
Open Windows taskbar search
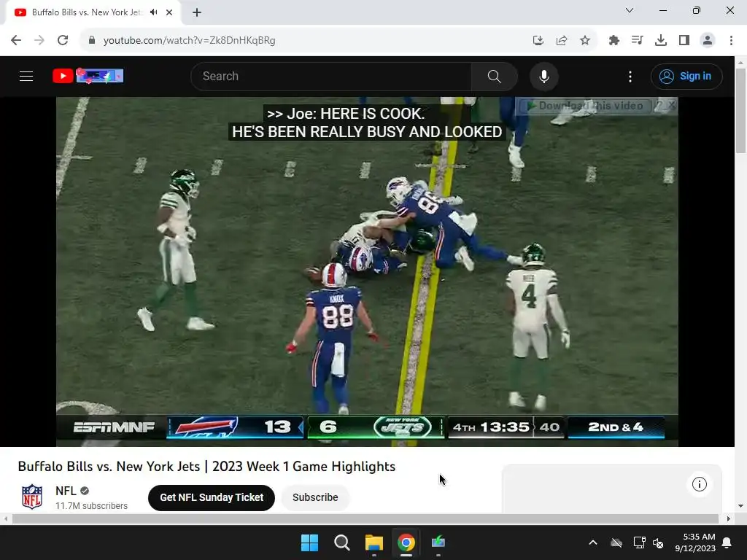(x=342, y=542)
